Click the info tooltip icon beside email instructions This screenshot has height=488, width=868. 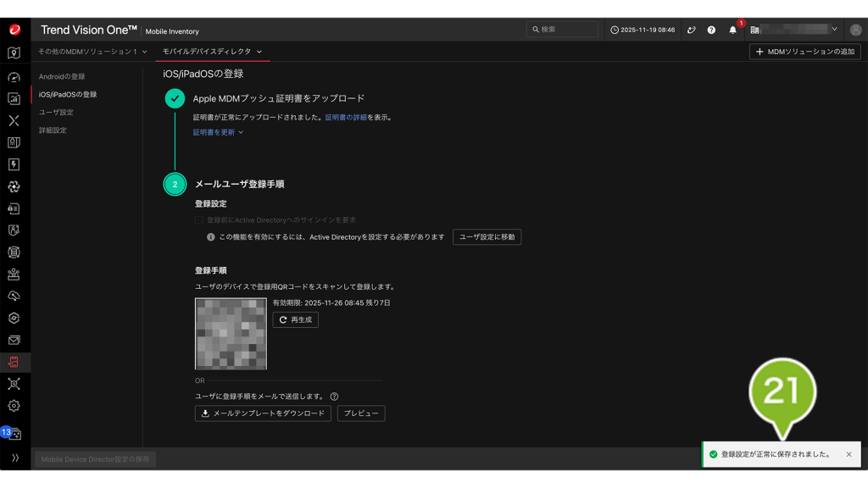point(334,396)
